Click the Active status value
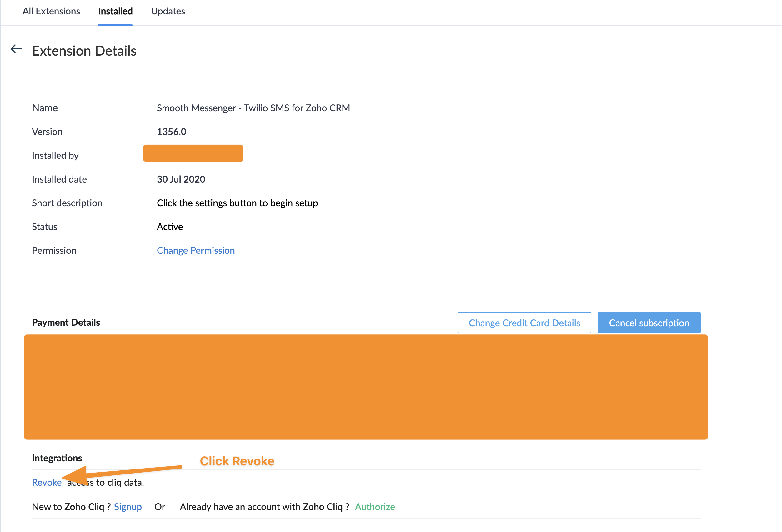 click(170, 227)
